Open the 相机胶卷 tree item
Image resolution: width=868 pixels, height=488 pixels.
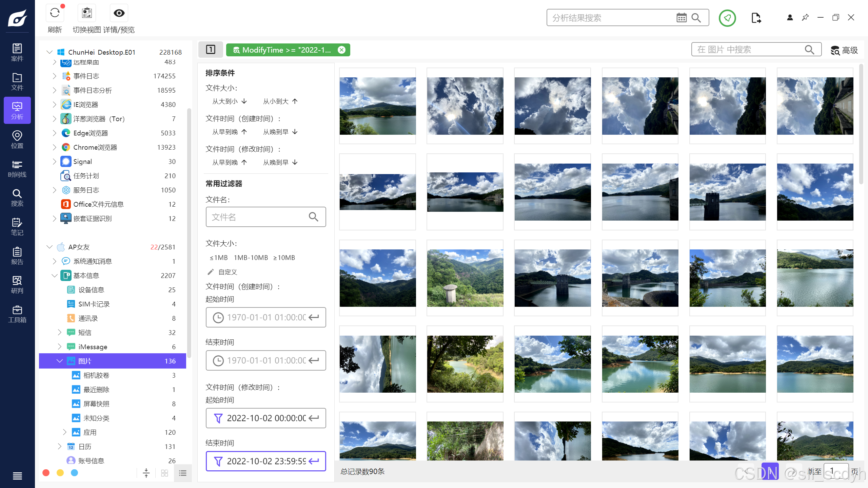coord(96,375)
